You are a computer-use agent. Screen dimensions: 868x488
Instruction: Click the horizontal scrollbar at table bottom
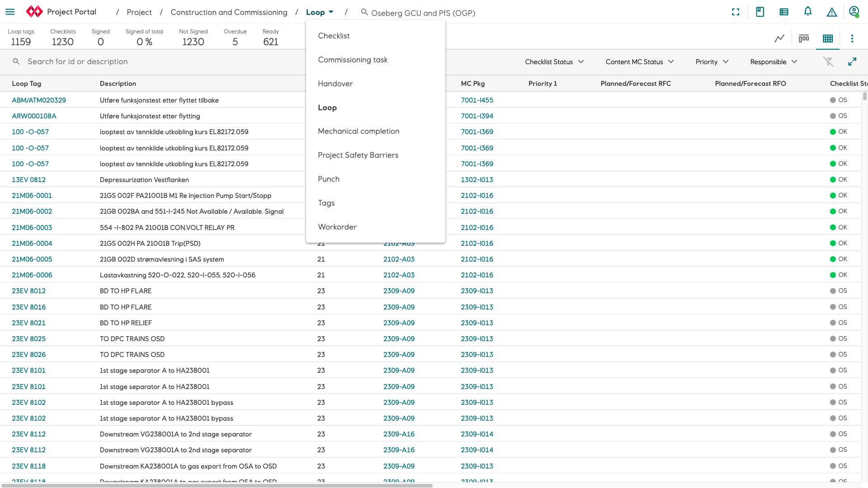pos(217,486)
